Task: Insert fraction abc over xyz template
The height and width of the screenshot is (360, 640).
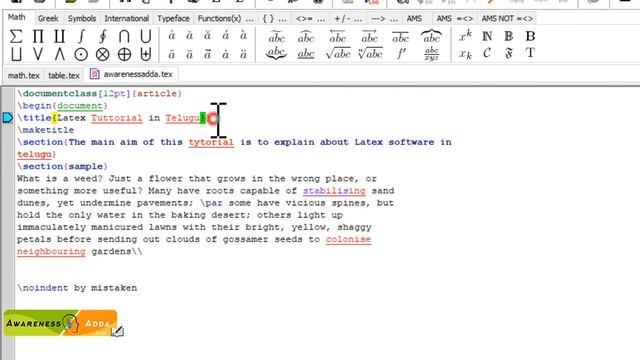Action: 431,53
